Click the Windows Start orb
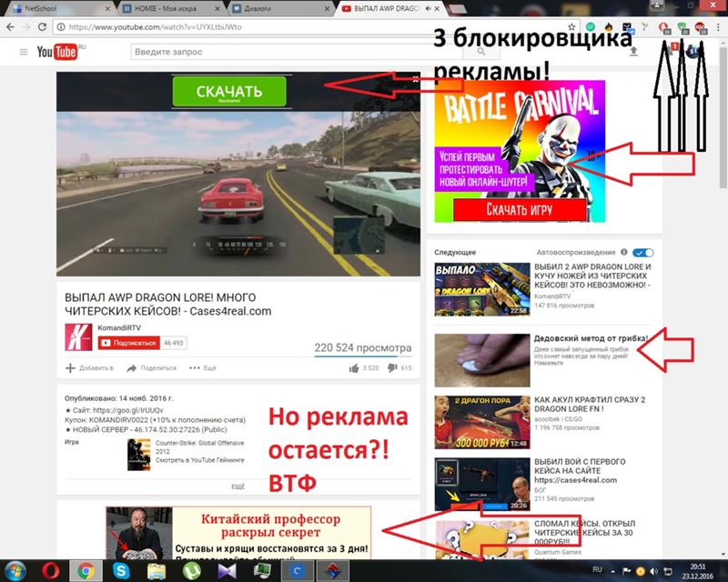The width and height of the screenshot is (728, 582). click(15, 570)
